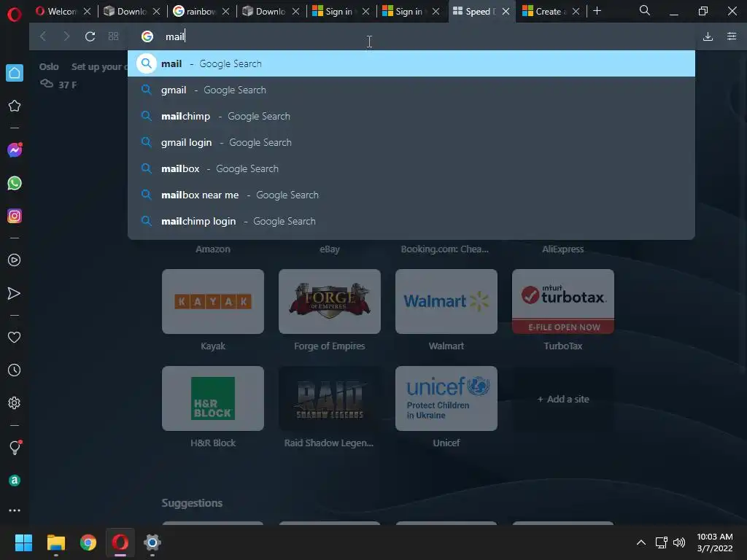Open Instagram in sidebar

click(x=15, y=216)
